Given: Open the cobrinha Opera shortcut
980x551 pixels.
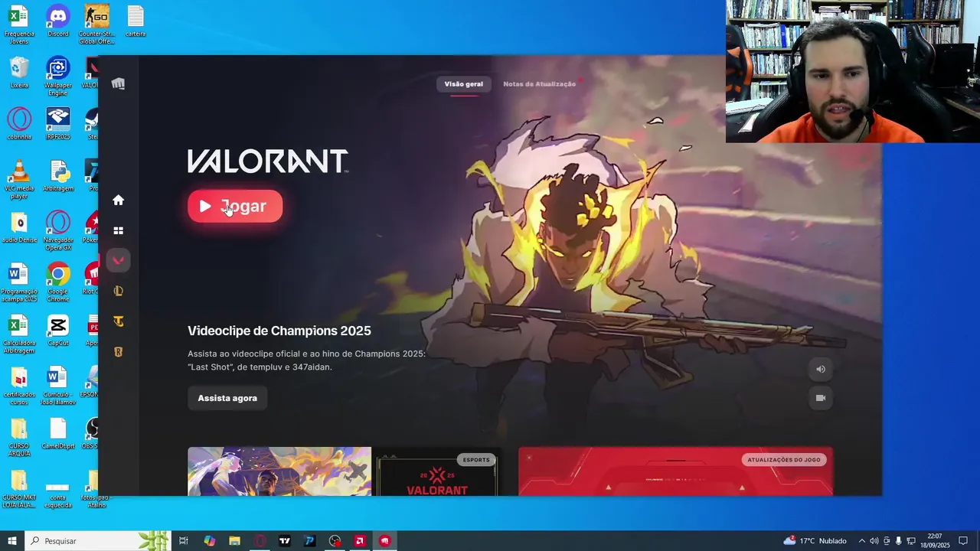Looking at the screenshot, I should (19, 123).
